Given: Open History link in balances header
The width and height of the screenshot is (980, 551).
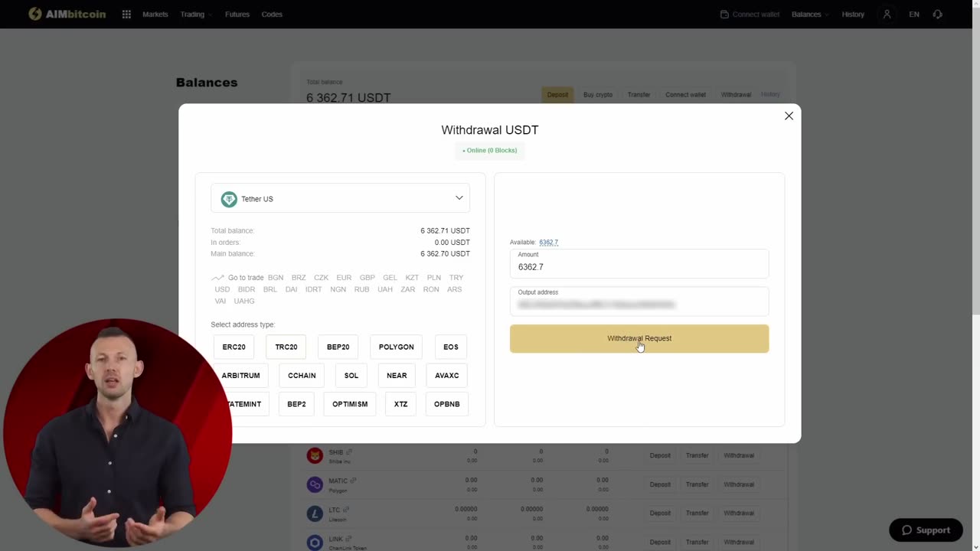Looking at the screenshot, I should coord(770,94).
